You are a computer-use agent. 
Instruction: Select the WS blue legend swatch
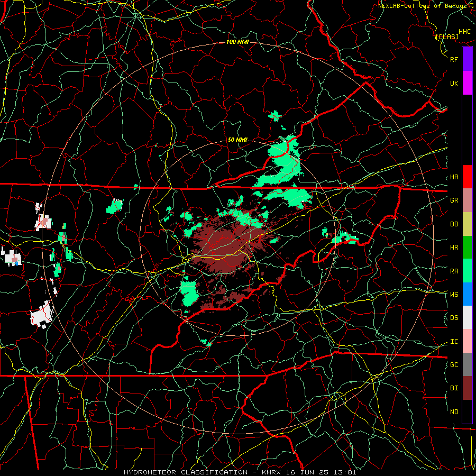(x=467, y=294)
